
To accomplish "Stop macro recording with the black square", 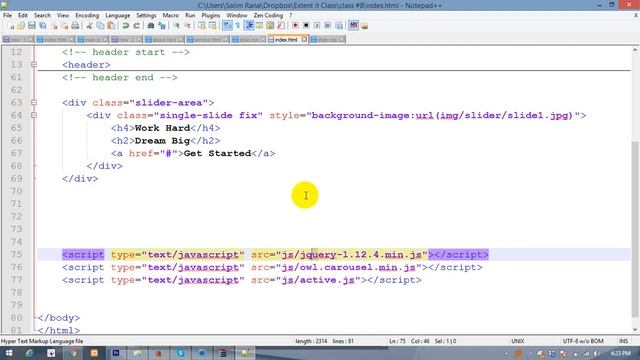I will tap(306, 26).
